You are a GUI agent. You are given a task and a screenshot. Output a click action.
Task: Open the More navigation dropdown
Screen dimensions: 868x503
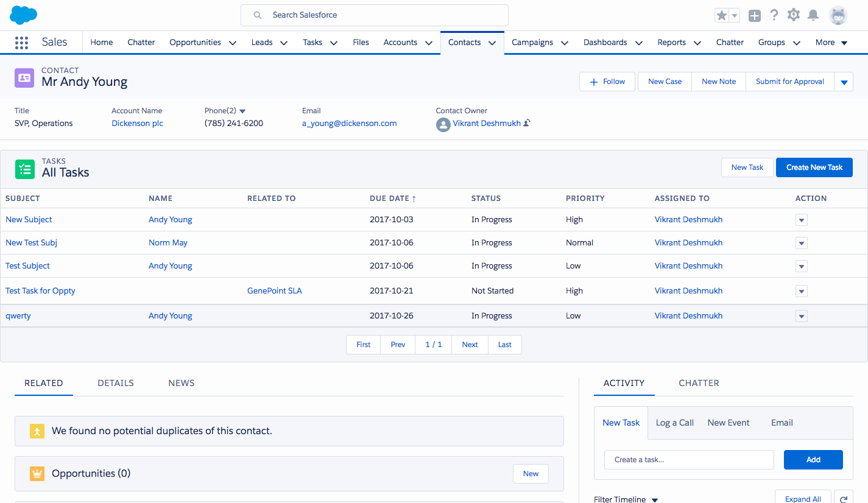[x=831, y=43]
